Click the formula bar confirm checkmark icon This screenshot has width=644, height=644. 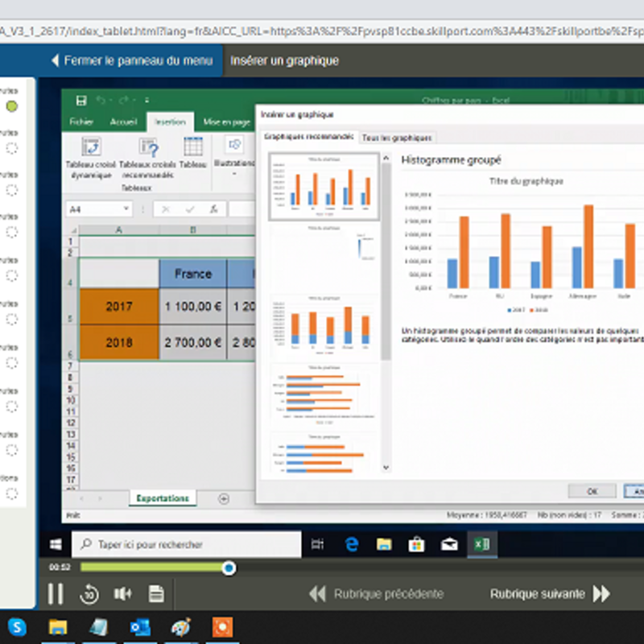click(x=190, y=209)
